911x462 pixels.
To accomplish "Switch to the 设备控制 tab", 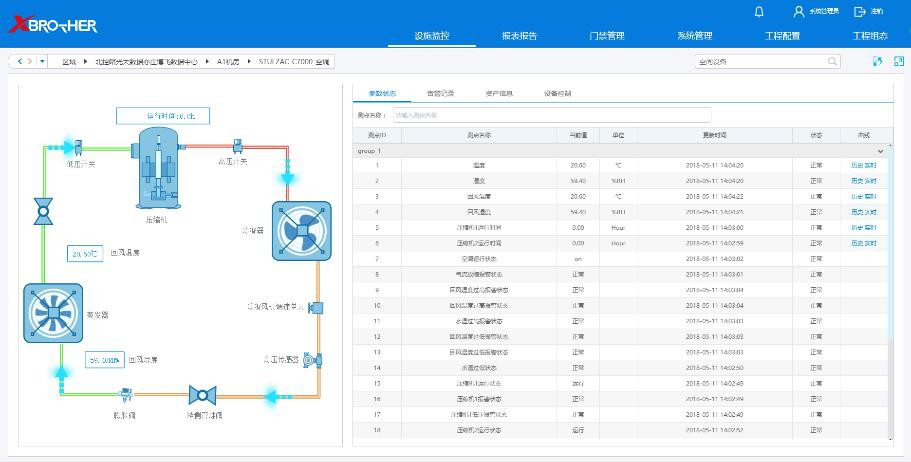I will pyautogui.click(x=557, y=93).
